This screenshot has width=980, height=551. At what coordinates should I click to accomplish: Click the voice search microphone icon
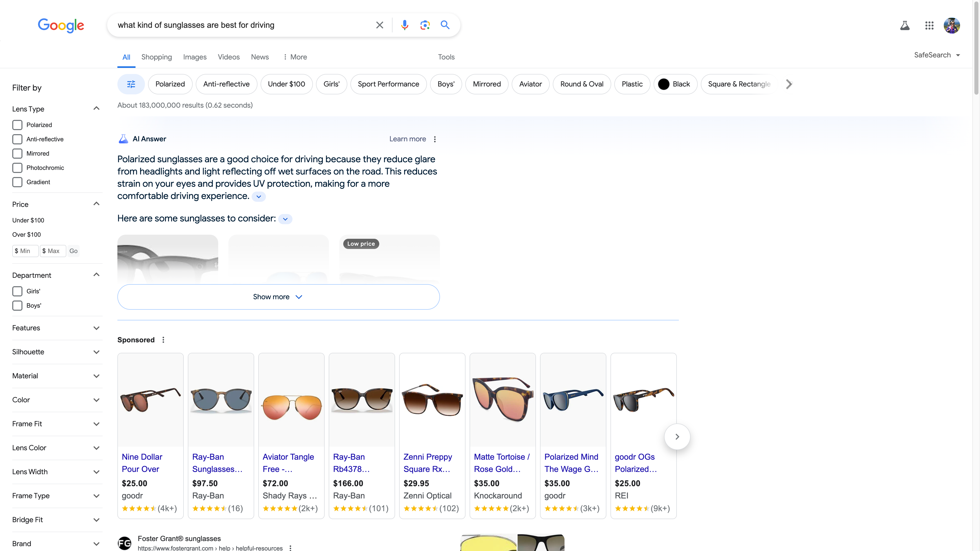[x=405, y=25]
